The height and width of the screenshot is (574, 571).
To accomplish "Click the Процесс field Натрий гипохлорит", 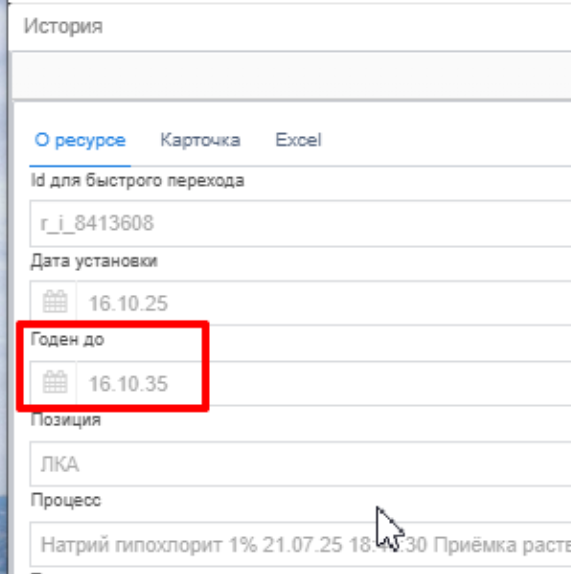I will (x=300, y=544).
